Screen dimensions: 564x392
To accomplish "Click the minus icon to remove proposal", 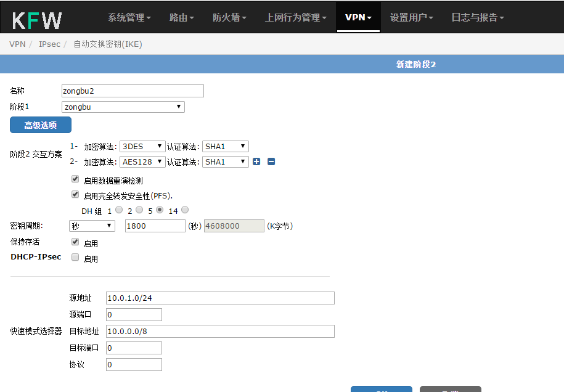I will (x=271, y=162).
